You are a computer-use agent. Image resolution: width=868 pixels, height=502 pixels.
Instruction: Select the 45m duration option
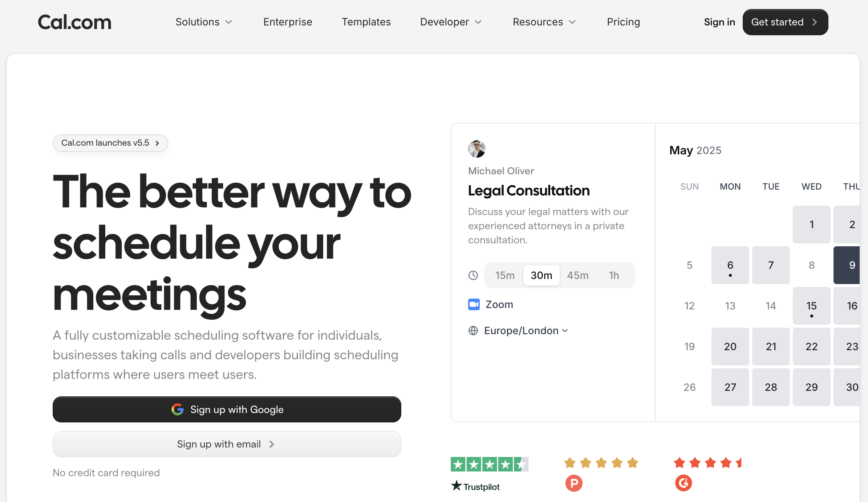[x=577, y=275]
